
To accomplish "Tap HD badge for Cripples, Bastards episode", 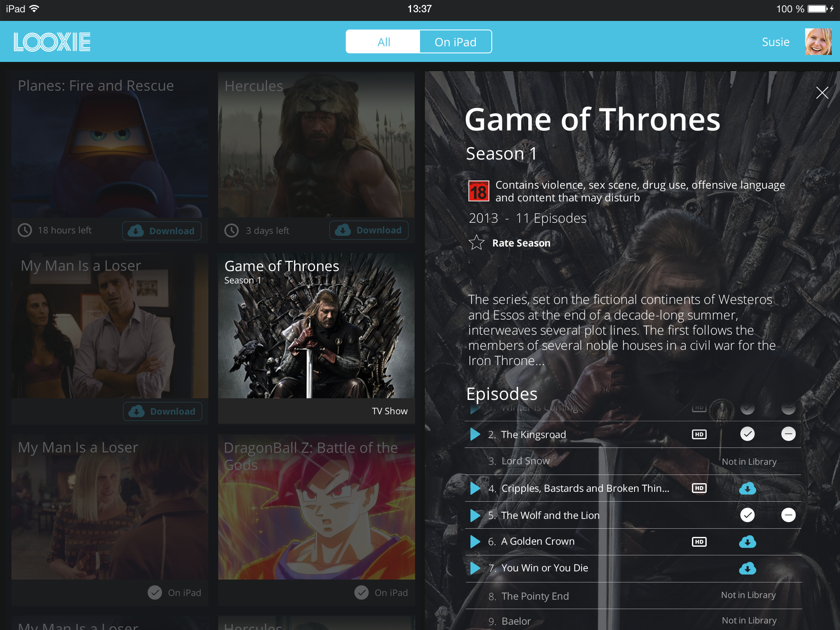I will (x=699, y=488).
